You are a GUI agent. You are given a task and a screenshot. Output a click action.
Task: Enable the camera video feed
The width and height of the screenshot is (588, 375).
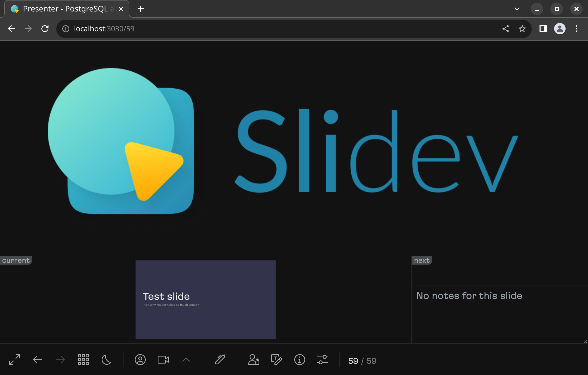tap(164, 360)
